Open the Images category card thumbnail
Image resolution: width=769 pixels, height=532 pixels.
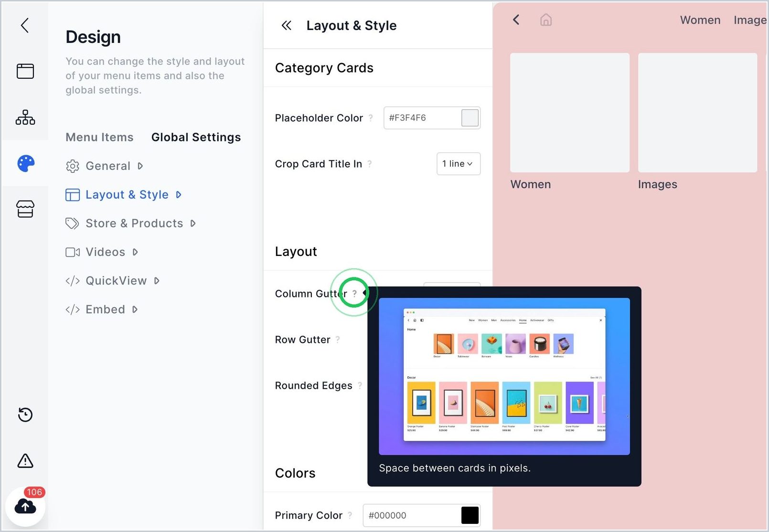(x=697, y=113)
